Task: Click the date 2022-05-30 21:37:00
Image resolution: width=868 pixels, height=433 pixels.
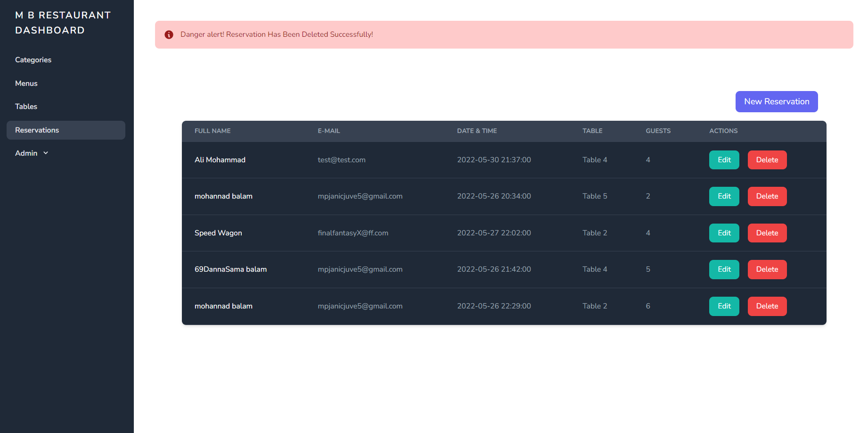Action: point(494,160)
